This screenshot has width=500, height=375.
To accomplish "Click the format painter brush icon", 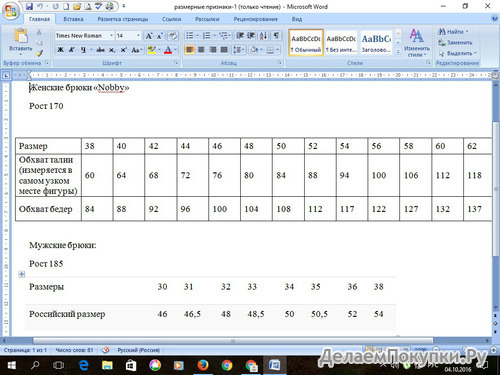I will click(x=39, y=53).
